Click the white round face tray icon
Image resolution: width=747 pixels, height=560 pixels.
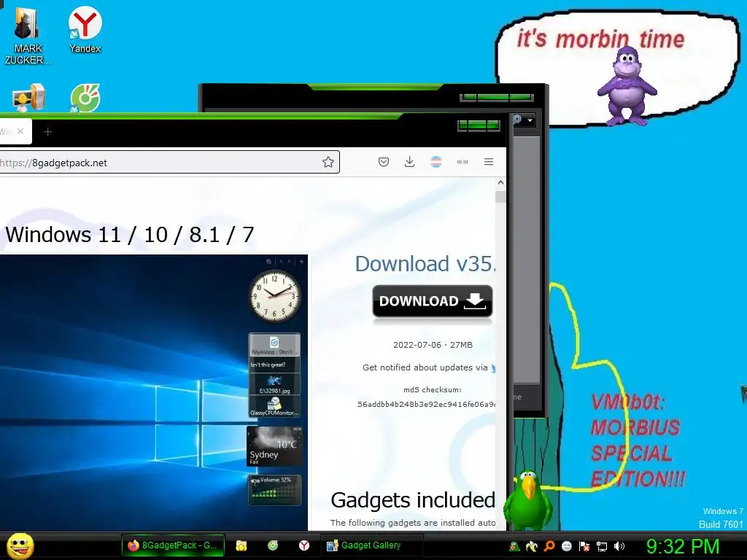click(566, 546)
